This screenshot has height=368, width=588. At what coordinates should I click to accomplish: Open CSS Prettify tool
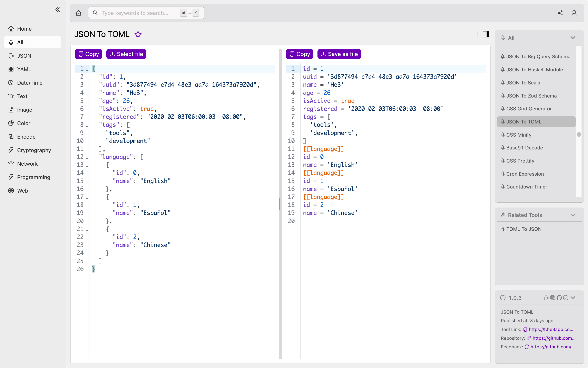pos(536,161)
